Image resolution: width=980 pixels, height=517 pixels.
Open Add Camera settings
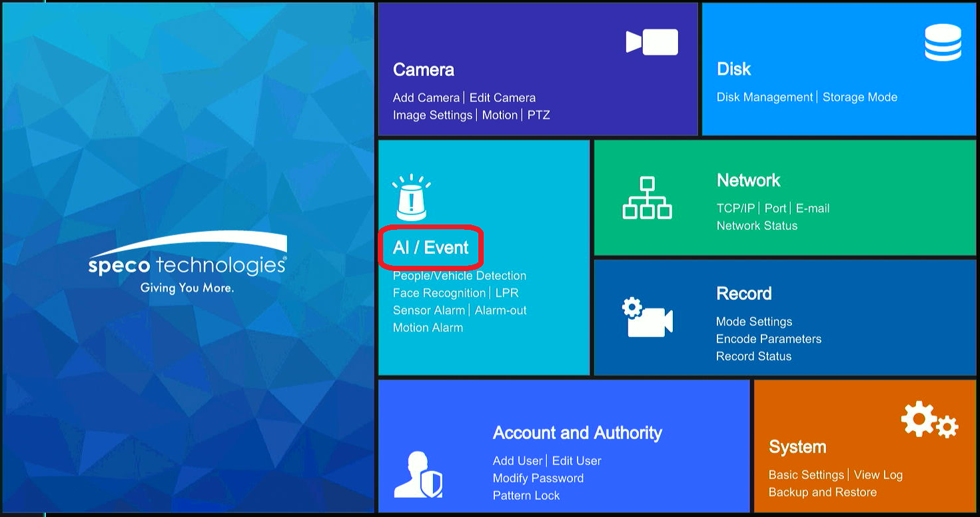click(x=426, y=97)
